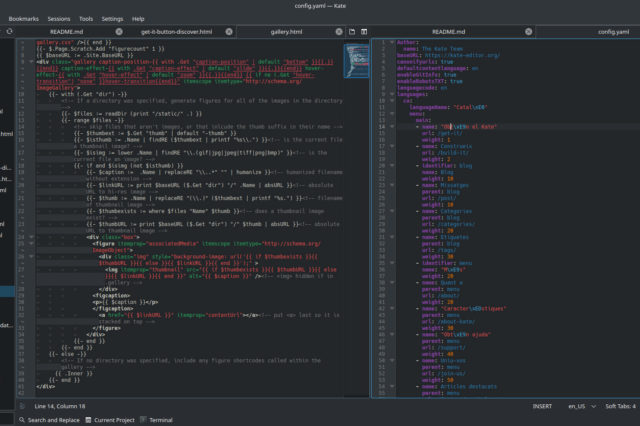Collapse the 'ca' languages fold marker in config.yaml
640x426 pixels.
[392, 100]
